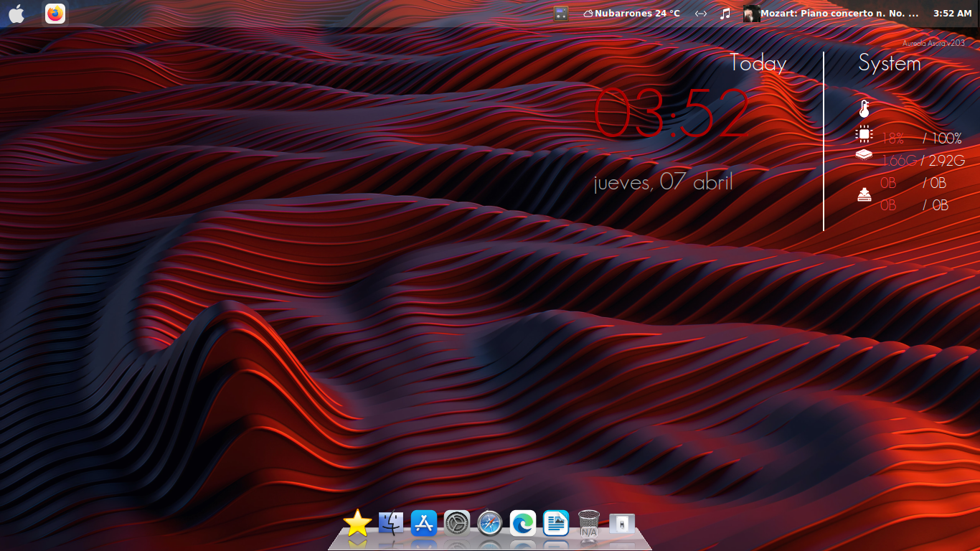Click the Trash can in the dock

point(589,524)
